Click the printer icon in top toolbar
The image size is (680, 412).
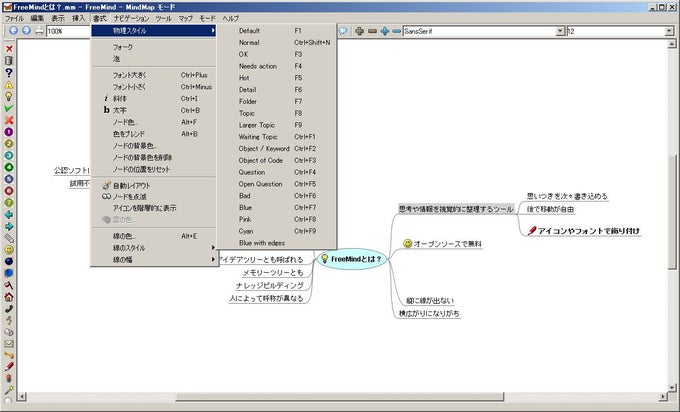click(39, 30)
